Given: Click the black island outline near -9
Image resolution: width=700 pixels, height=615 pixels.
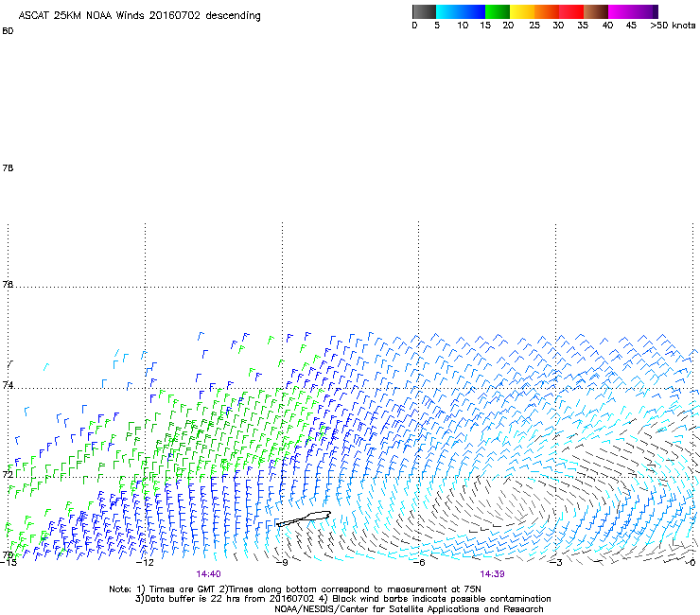Looking at the screenshot, I should tap(304, 518).
